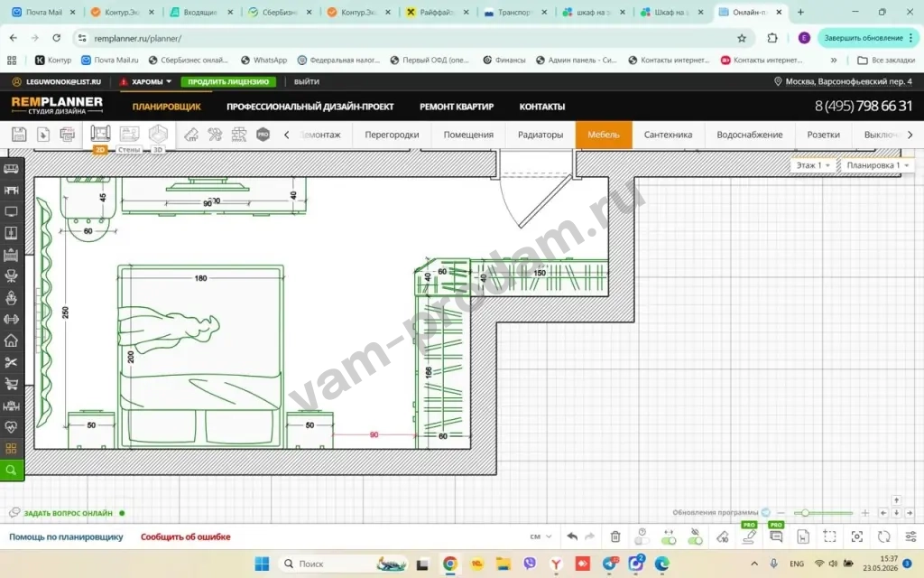This screenshot has width=924, height=578.
Task: Open the orange grid all-categories icon
Action: [11, 448]
